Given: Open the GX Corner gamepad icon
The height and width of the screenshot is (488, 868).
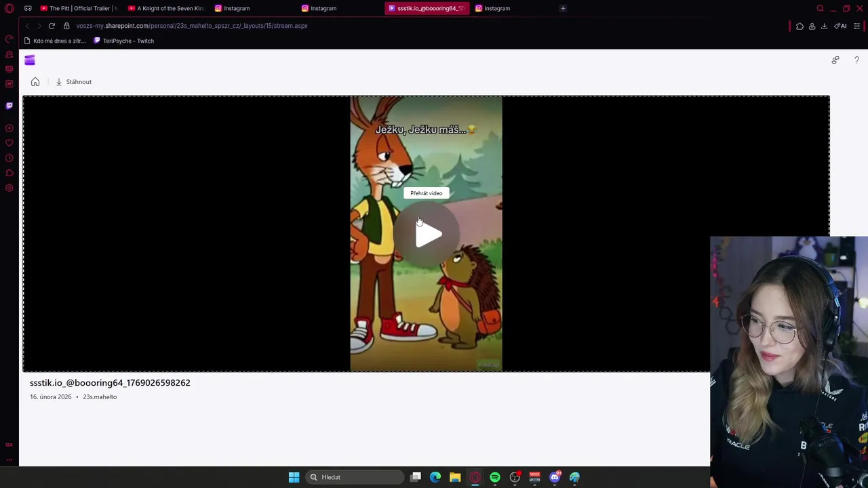Looking at the screenshot, I should pos(28,8).
